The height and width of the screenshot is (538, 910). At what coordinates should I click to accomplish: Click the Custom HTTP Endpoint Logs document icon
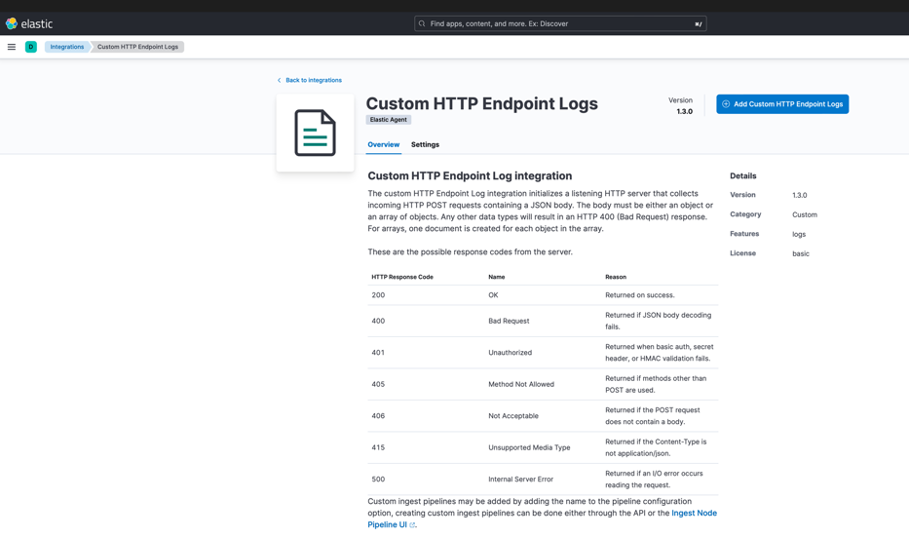point(315,133)
